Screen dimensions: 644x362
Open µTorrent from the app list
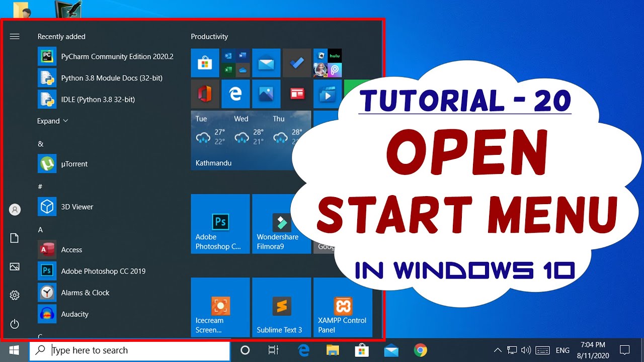tap(63, 163)
